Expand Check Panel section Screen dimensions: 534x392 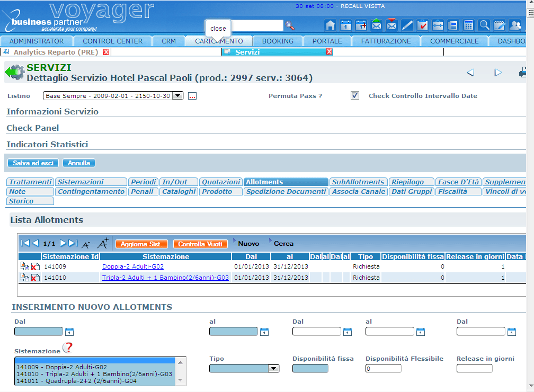tap(33, 128)
